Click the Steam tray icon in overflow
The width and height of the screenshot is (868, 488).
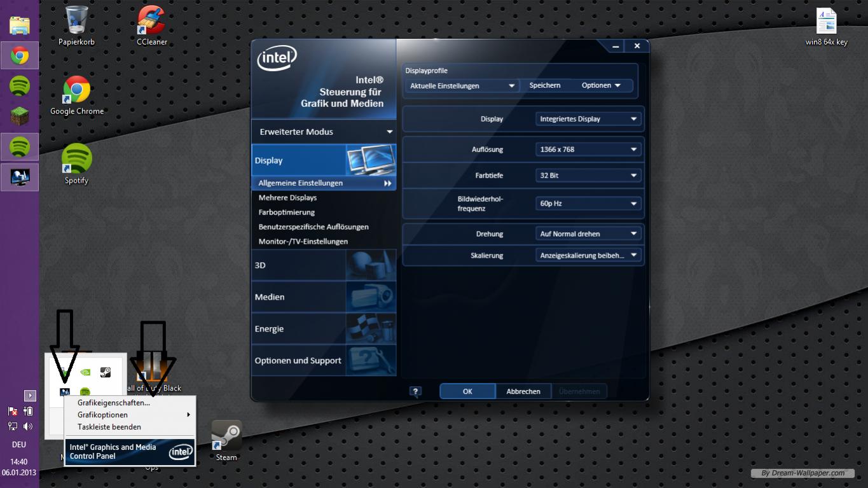click(106, 373)
